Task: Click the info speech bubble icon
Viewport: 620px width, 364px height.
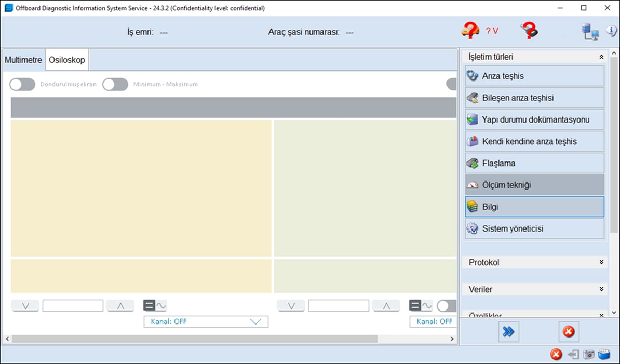Action: point(611,31)
